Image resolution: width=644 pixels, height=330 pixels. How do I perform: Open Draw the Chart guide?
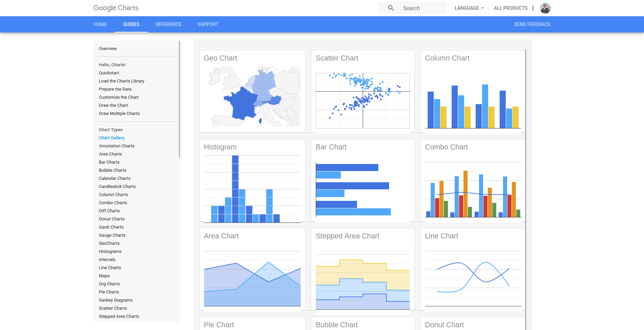coord(113,105)
